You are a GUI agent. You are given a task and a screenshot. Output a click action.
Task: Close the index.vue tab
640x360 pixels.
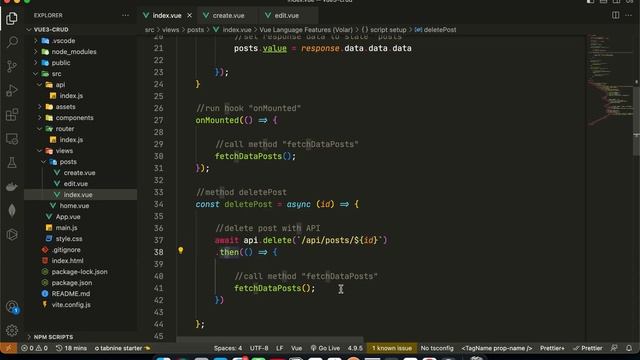[189, 16]
